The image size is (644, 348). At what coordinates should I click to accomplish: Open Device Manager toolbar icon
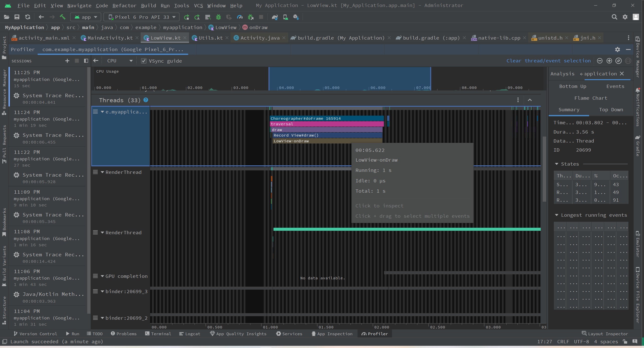coord(285,17)
